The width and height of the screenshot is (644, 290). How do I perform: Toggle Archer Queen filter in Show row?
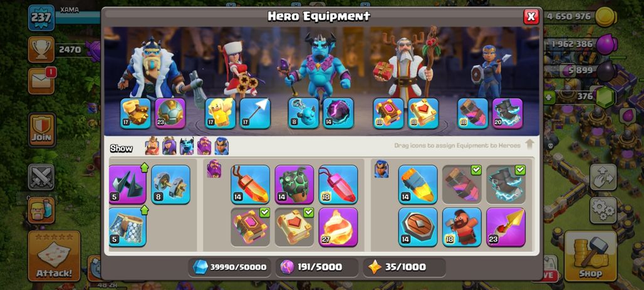coord(169,146)
